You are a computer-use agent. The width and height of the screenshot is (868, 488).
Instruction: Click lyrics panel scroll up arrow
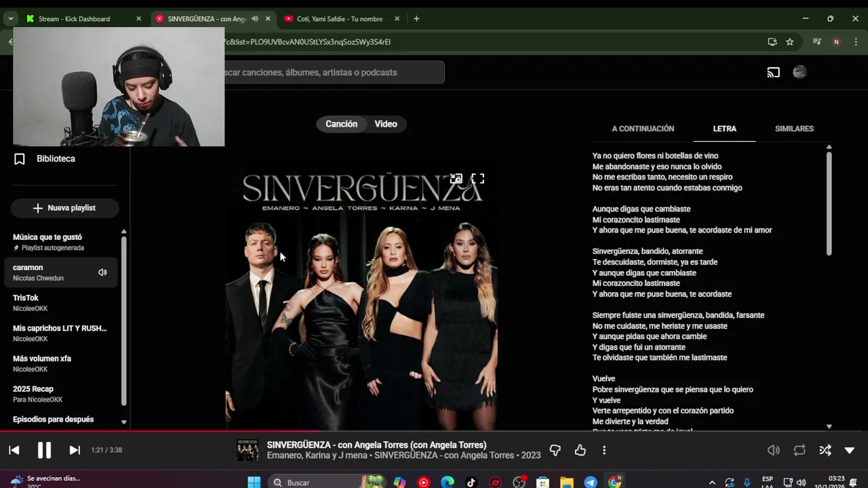[829, 146]
